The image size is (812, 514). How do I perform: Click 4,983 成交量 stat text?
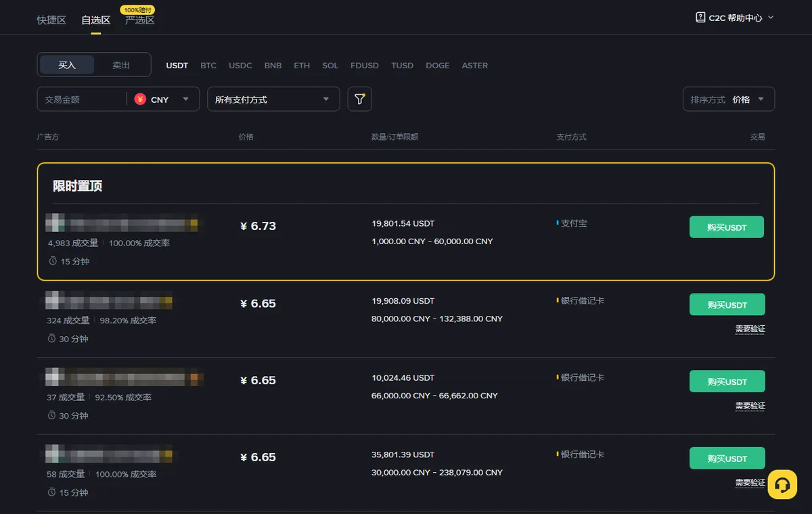[73, 243]
